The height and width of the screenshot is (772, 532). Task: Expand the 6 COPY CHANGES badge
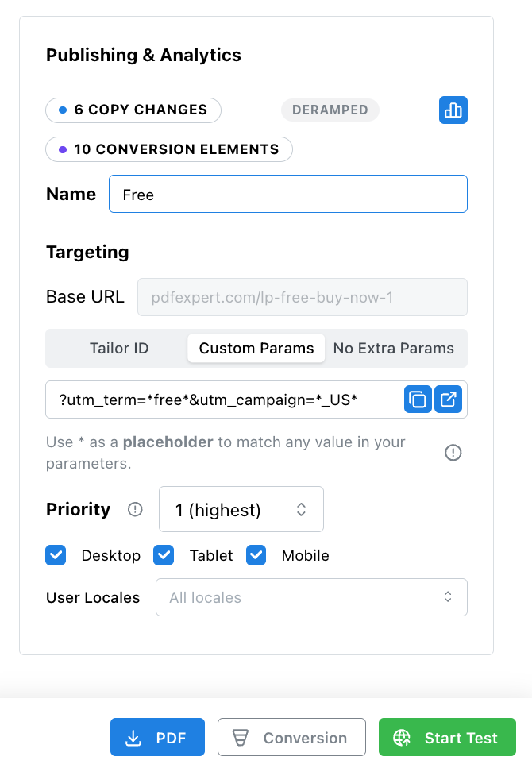click(x=133, y=110)
